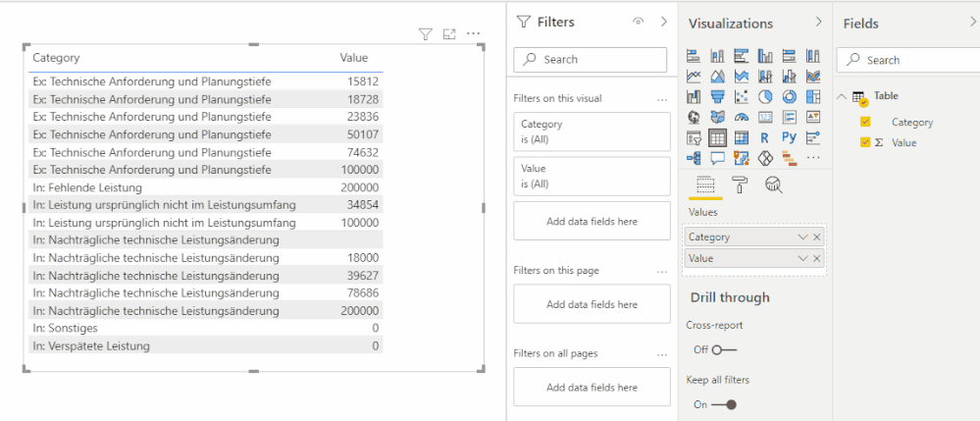980x421 pixels.
Task: Select the donut chart visual
Action: (790, 96)
